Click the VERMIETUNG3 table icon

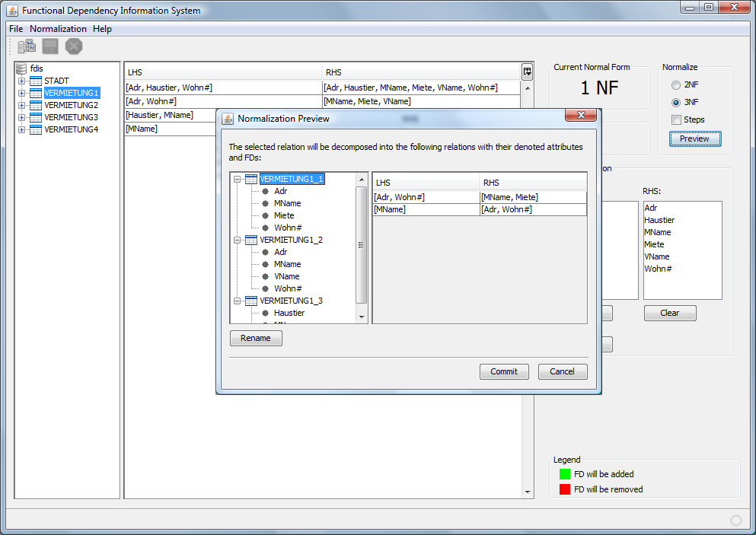click(x=36, y=118)
